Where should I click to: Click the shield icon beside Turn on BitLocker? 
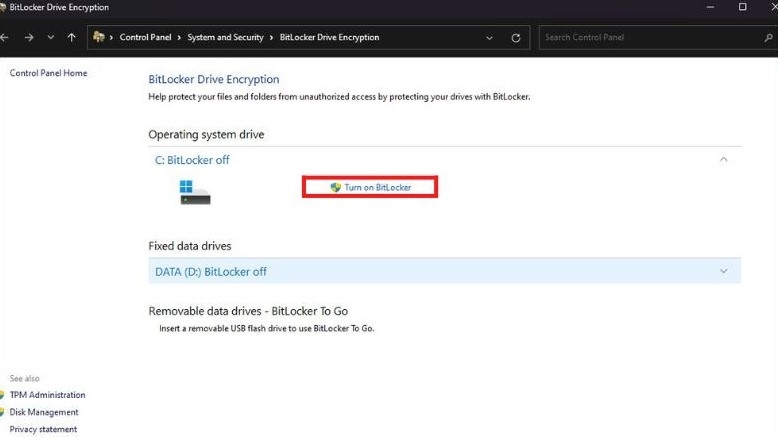point(336,187)
